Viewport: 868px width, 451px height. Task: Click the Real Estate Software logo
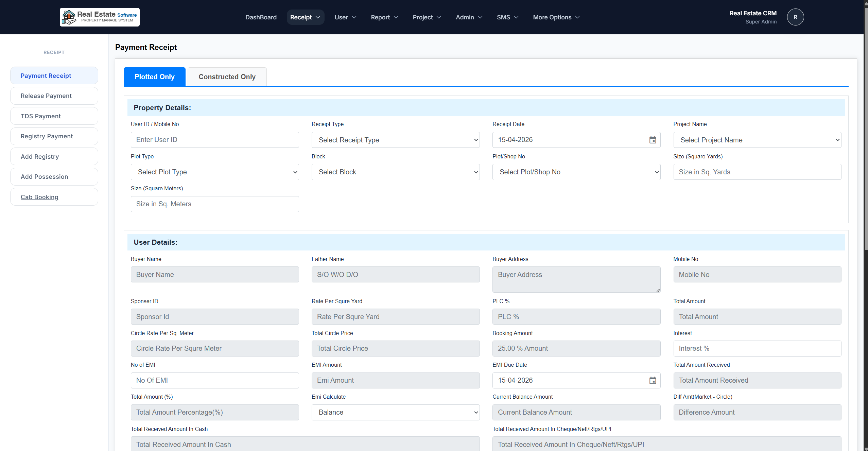pos(100,17)
